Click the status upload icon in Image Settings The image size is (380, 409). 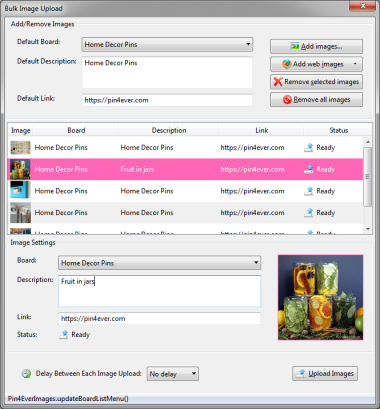(64, 334)
